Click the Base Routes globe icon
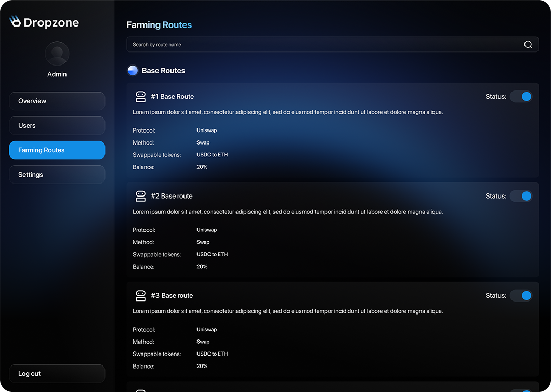Viewport: 551px width, 392px height. click(133, 70)
